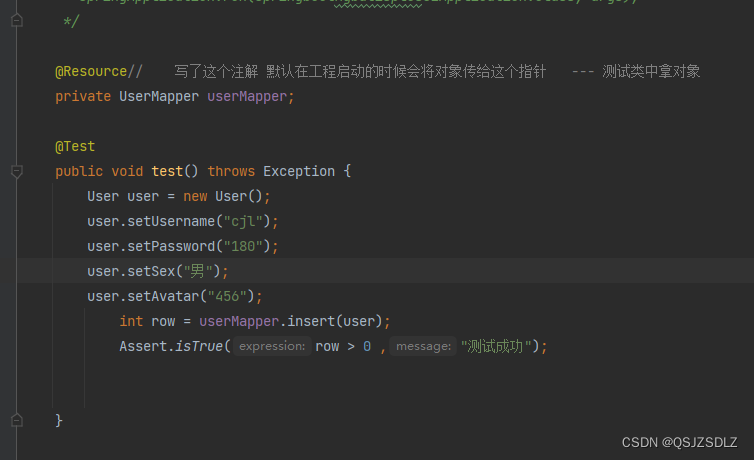Viewport: 754px width, 460px height.
Task: Click the userMapper field declaration
Action: point(247,97)
